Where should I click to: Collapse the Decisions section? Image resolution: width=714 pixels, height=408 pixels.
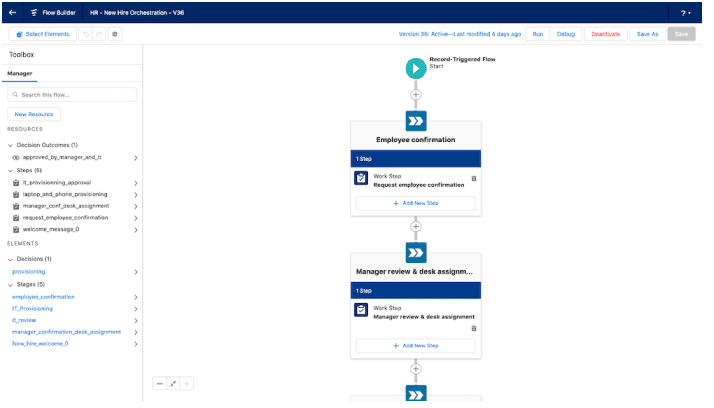[10, 259]
